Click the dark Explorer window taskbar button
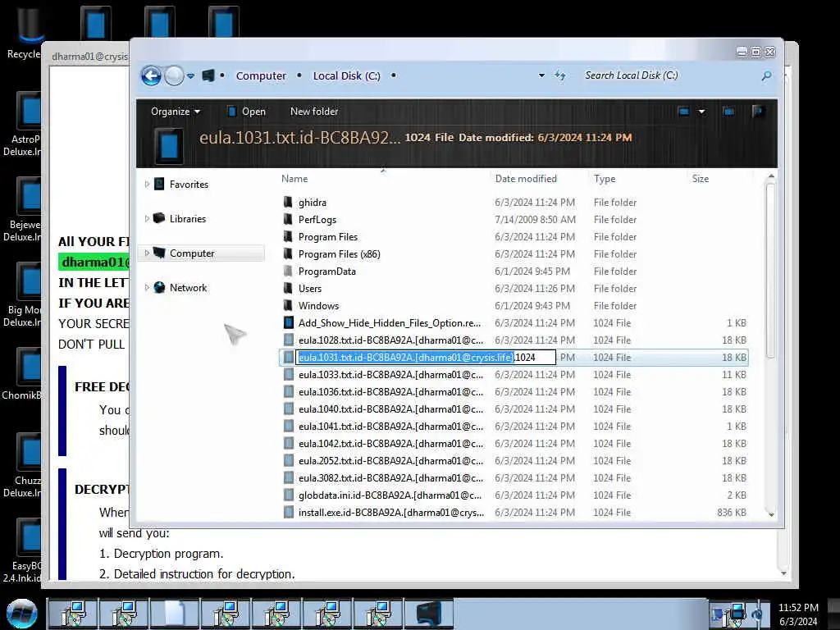This screenshot has height=630, width=840. click(429, 614)
